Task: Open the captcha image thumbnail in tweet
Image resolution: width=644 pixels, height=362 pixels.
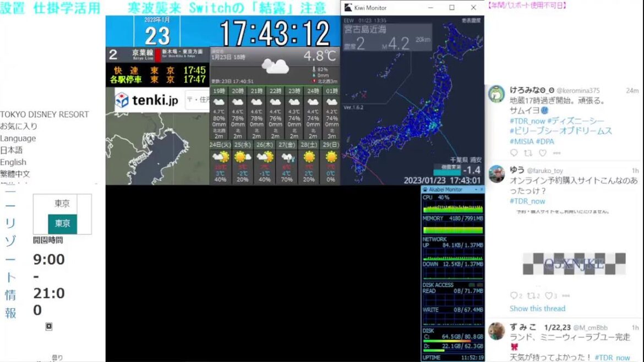Action: (x=574, y=264)
